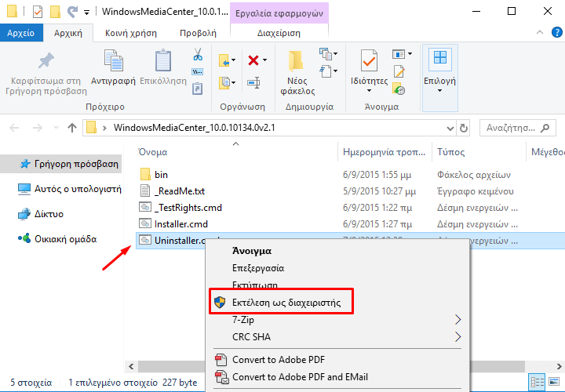This screenshot has width=565, height=392.
Task: Click the paste shortcut icon
Action: [x=198, y=88]
